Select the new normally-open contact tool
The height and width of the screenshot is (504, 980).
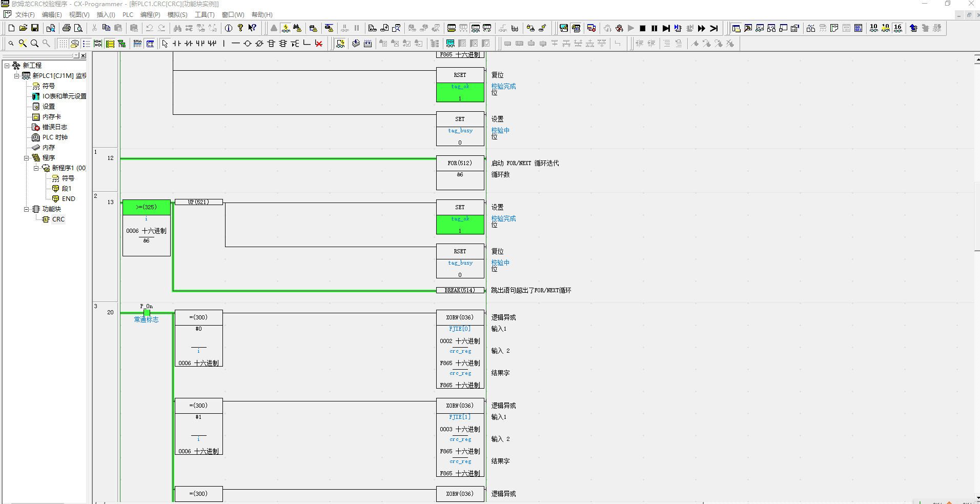pos(177,44)
